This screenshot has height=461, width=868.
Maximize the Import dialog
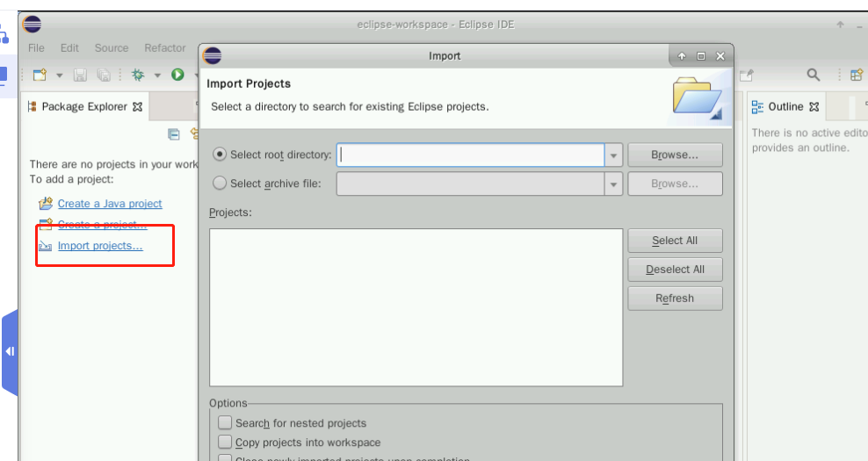click(x=701, y=56)
